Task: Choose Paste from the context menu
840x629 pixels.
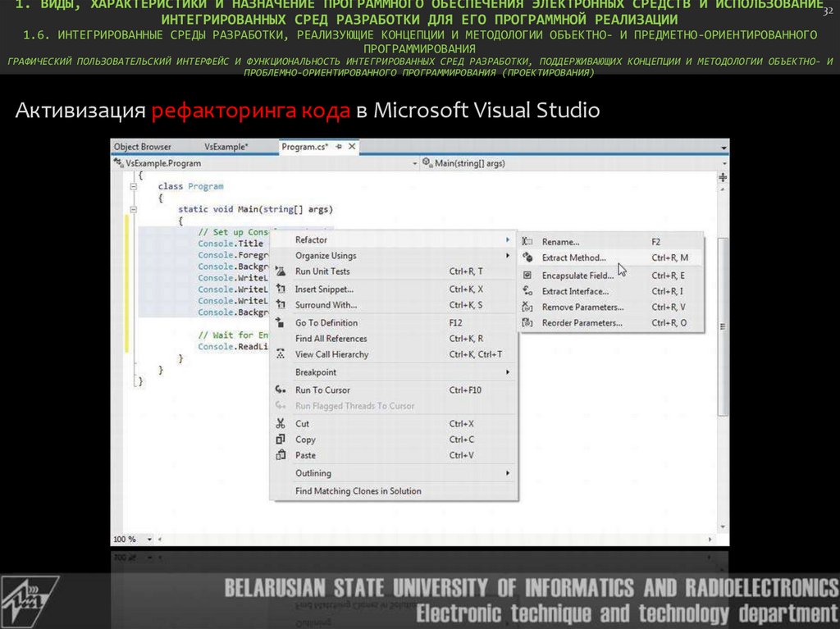Action: (393, 455)
